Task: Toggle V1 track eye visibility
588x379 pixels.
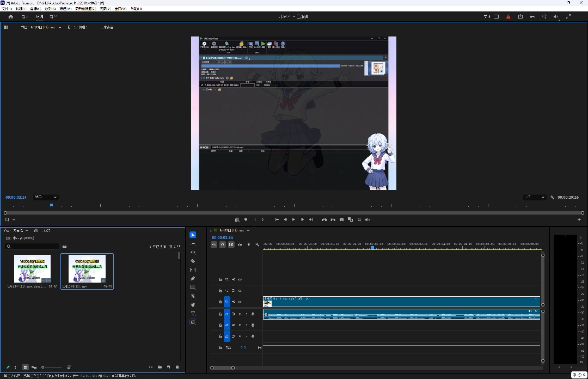Action: 240,302
